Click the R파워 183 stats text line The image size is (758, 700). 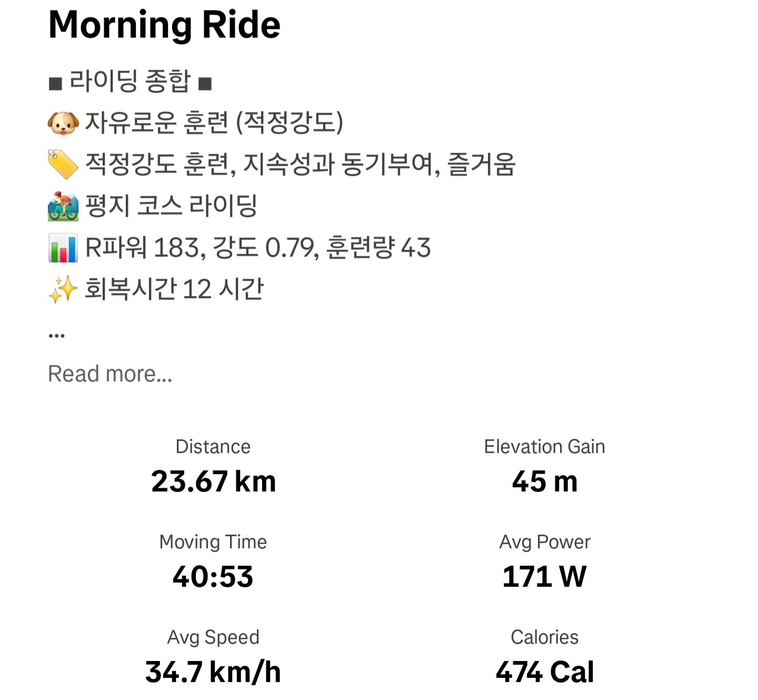pyautogui.click(x=258, y=248)
